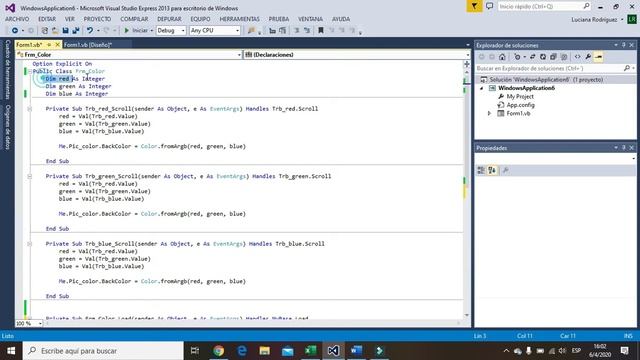Switch to the Form1.vb [Diseño] tab

point(88,45)
